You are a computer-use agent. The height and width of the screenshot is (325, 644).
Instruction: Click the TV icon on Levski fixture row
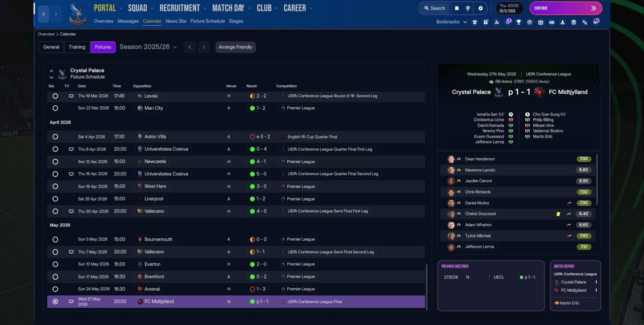click(x=71, y=96)
